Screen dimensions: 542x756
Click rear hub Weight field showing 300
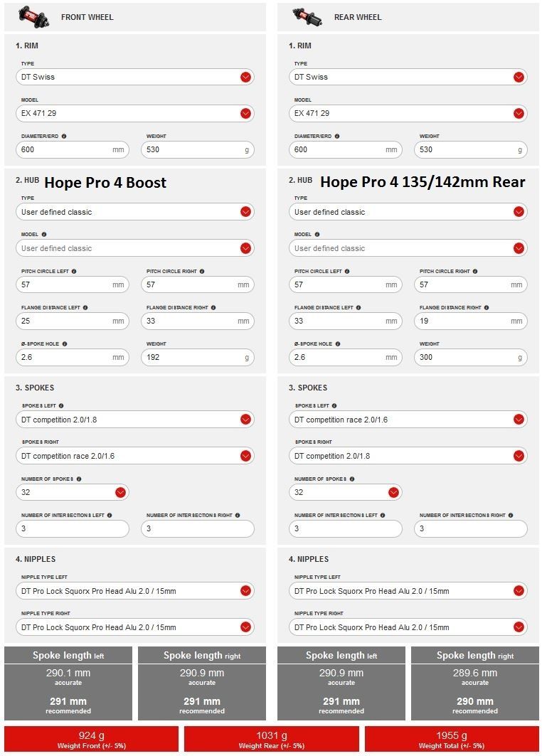pyautogui.click(x=466, y=357)
